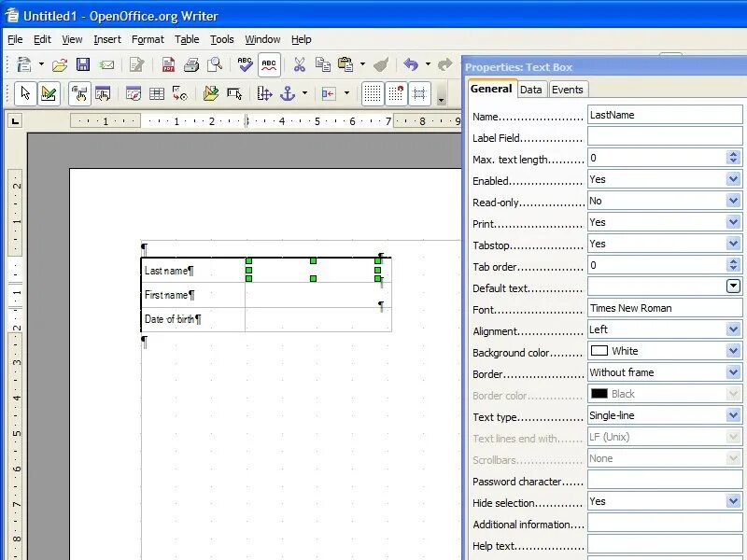The image size is (747, 560).
Task: Expand the form toolbar overflow arrow
Action: pyautogui.click(x=441, y=94)
